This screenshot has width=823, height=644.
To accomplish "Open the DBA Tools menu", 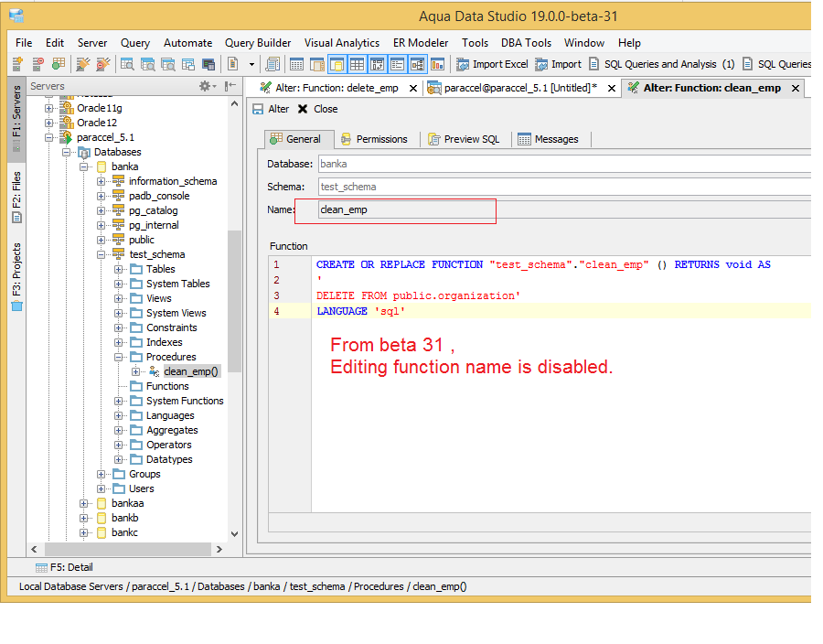I will click(x=526, y=43).
